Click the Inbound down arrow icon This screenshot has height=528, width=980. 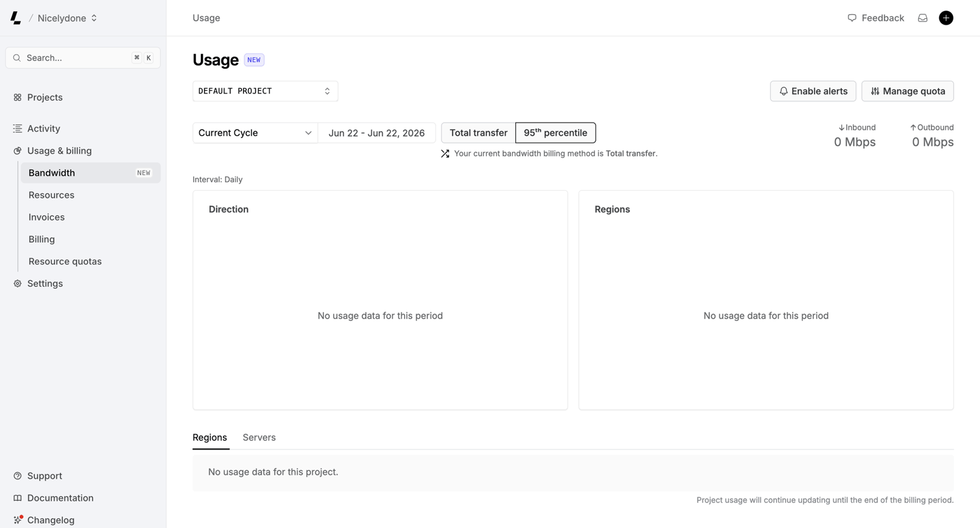coord(841,128)
